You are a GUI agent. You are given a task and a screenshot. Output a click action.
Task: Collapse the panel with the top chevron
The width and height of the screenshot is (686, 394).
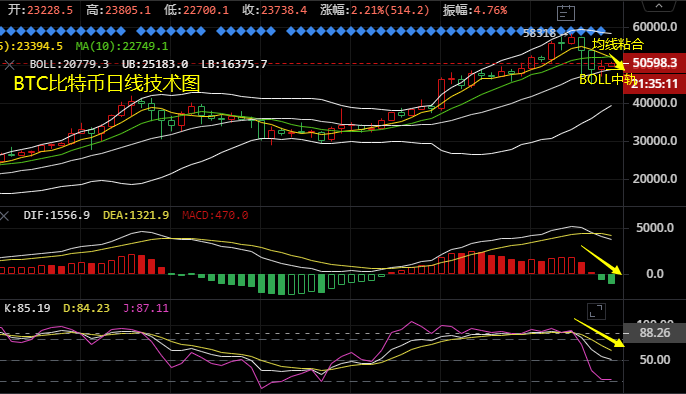click(659, 6)
